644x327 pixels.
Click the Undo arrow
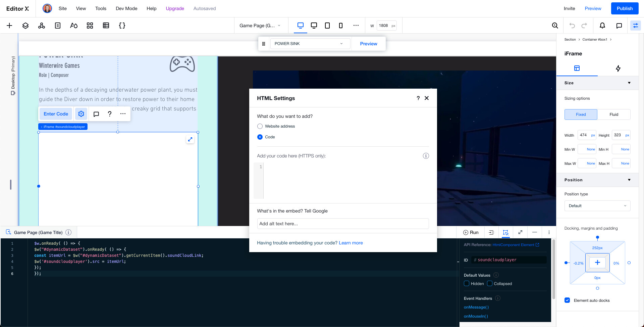(x=572, y=26)
